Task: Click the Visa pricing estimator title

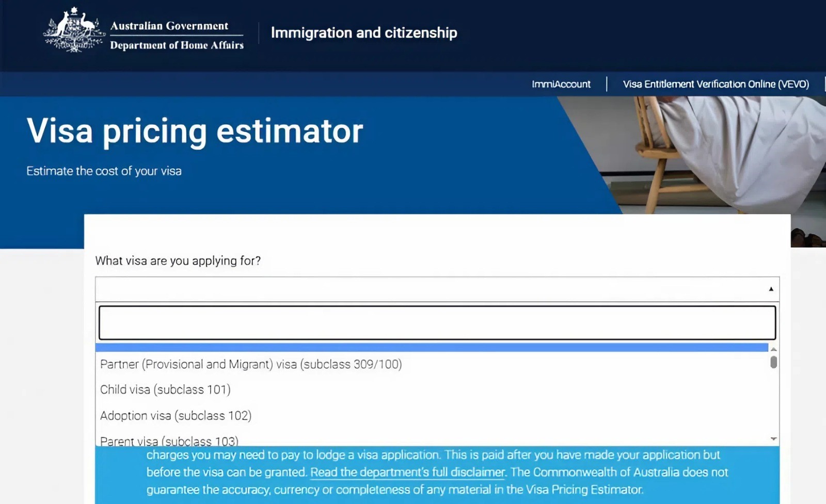Action: point(195,131)
